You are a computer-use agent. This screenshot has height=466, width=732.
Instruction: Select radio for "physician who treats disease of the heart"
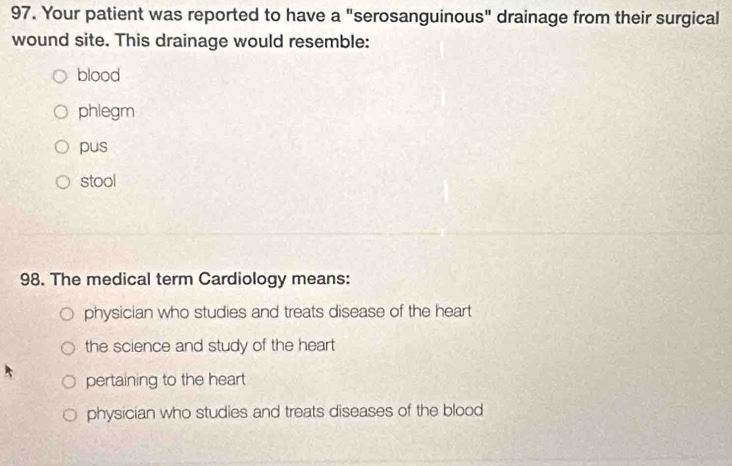point(67,313)
